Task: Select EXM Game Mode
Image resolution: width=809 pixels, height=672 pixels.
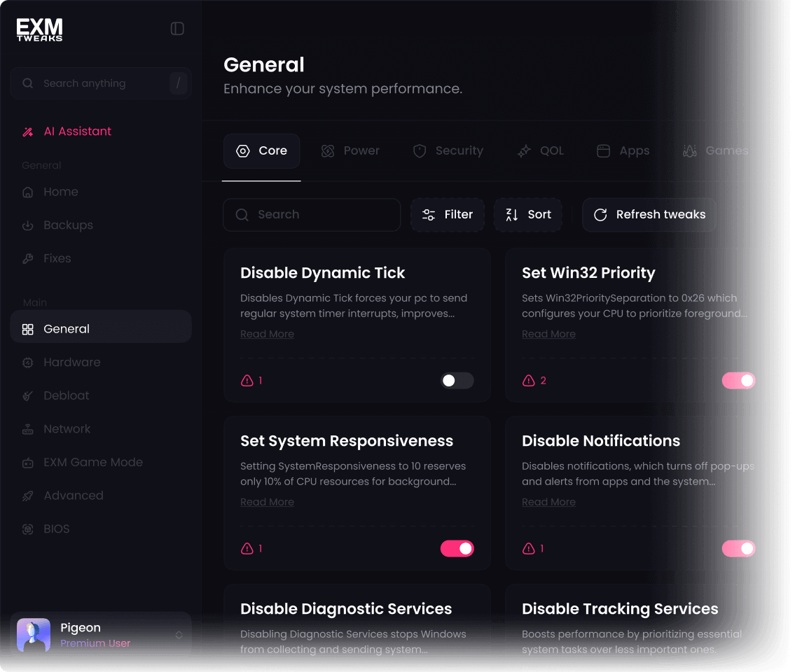Action: point(92,462)
